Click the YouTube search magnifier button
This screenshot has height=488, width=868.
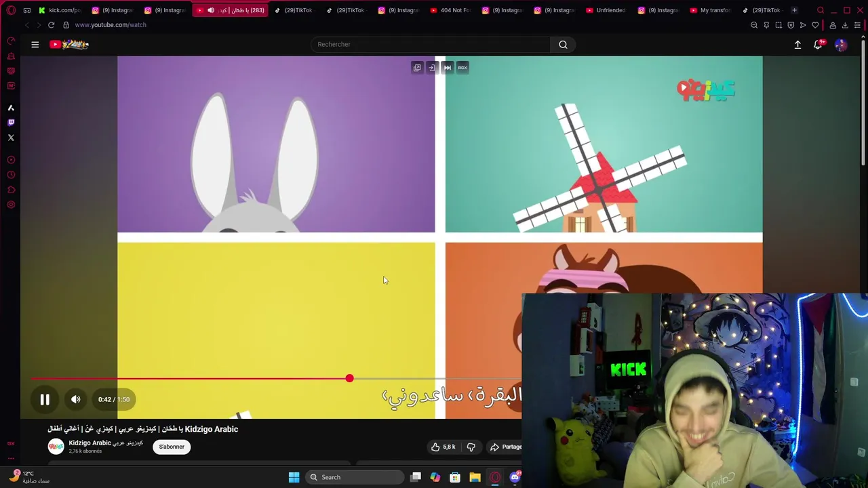(563, 45)
